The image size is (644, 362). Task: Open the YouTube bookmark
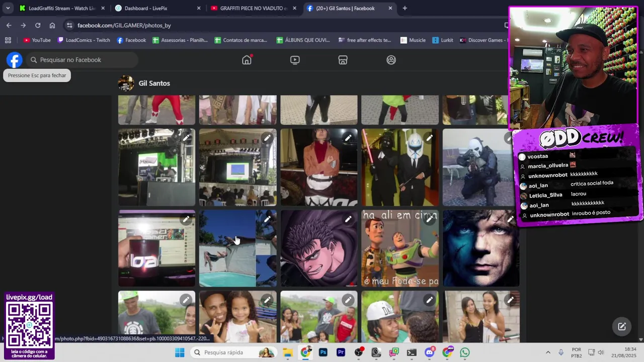pos(37,40)
